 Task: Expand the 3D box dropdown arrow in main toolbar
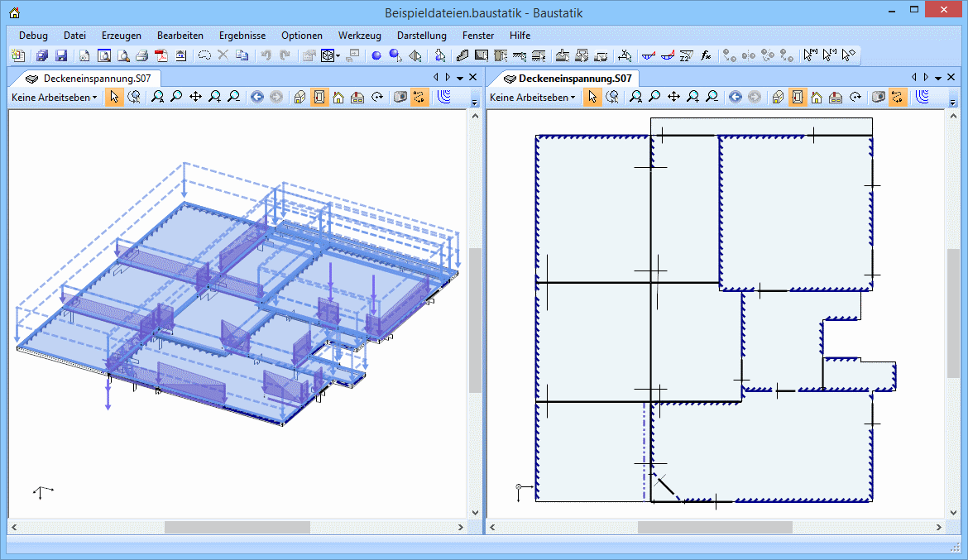(x=338, y=56)
